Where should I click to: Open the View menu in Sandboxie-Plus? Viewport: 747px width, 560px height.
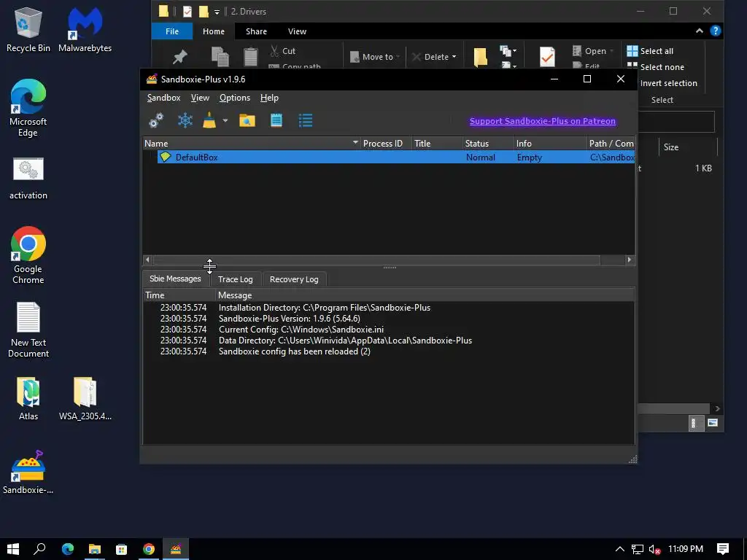coord(200,98)
